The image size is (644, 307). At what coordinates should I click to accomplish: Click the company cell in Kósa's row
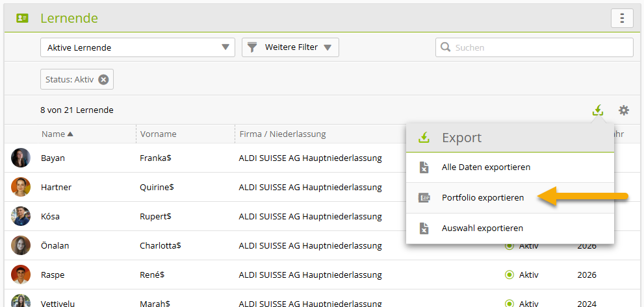click(x=310, y=216)
